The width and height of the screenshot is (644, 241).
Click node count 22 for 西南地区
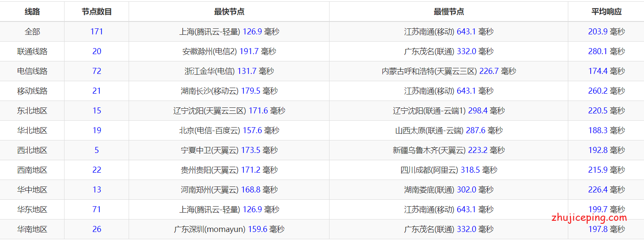[97, 170]
